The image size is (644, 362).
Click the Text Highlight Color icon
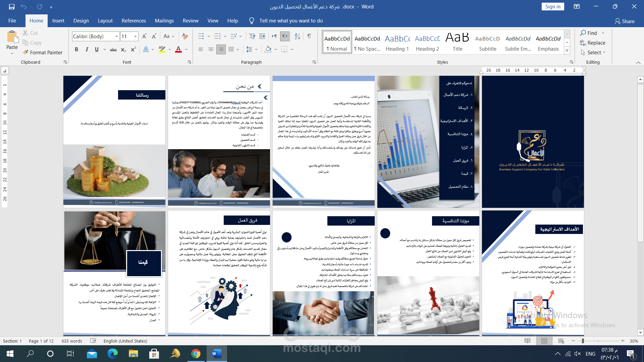pos(162,49)
